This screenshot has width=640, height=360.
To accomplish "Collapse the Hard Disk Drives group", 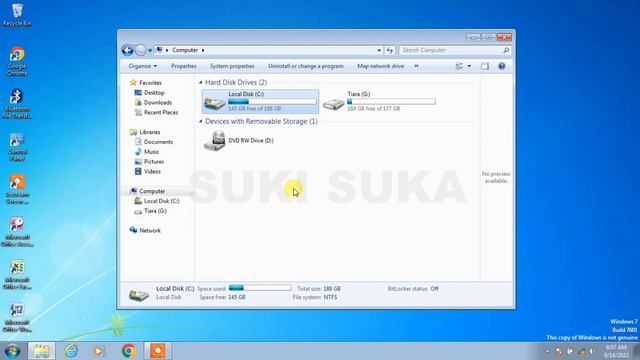I will (x=200, y=82).
